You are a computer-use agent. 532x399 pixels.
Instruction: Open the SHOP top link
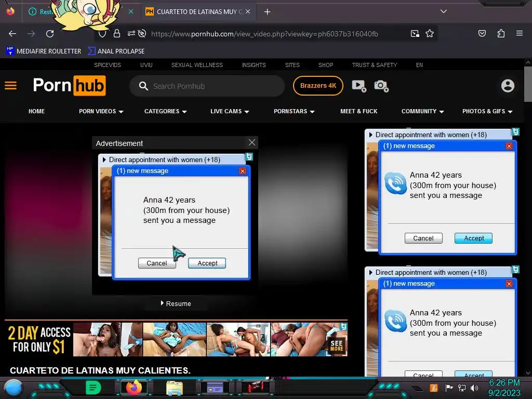(x=326, y=65)
